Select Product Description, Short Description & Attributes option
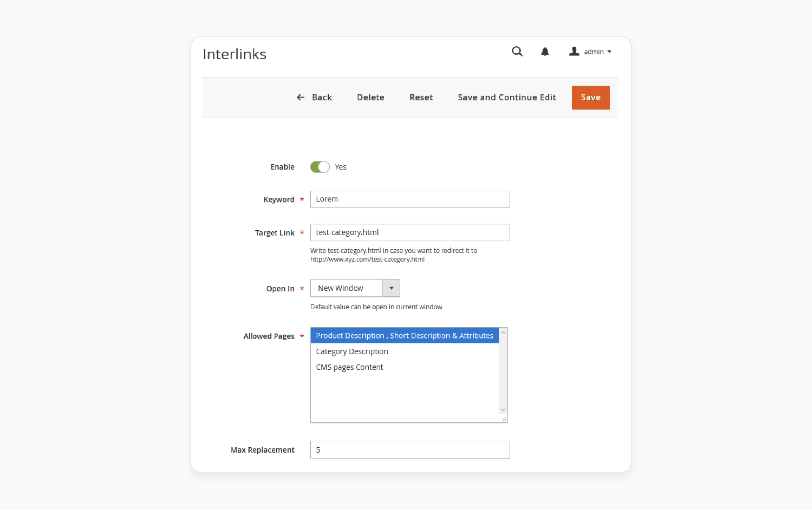Image resolution: width=812 pixels, height=510 pixels. tap(404, 336)
